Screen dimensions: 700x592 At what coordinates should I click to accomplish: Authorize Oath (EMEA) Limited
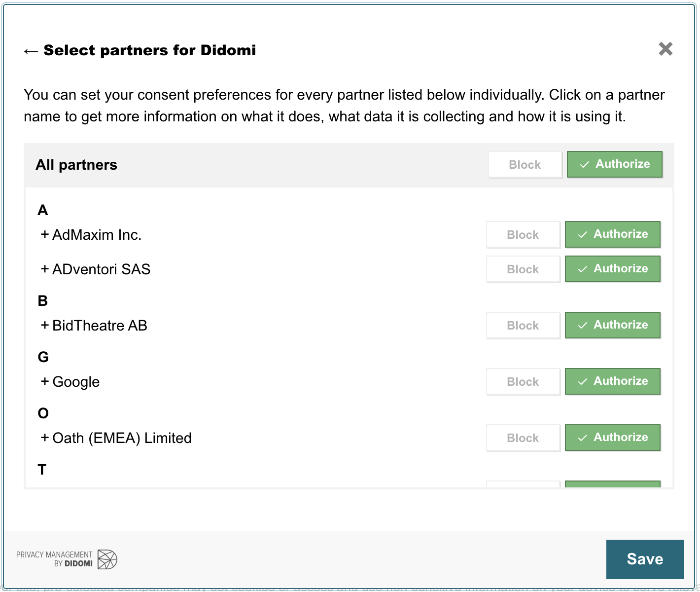click(x=613, y=438)
